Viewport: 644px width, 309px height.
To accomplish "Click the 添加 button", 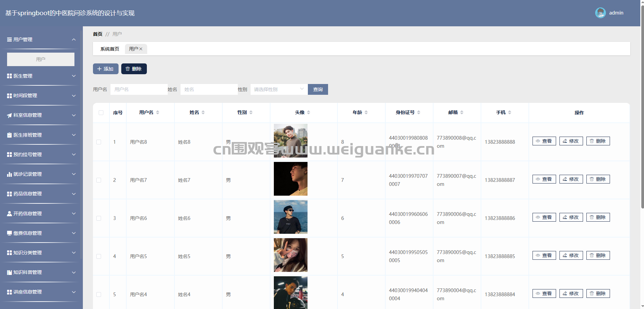I will pos(105,69).
